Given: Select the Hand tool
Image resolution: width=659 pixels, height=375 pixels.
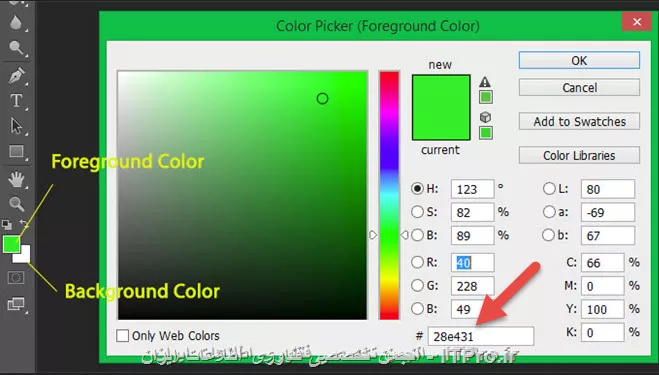Looking at the screenshot, I should (x=16, y=180).
